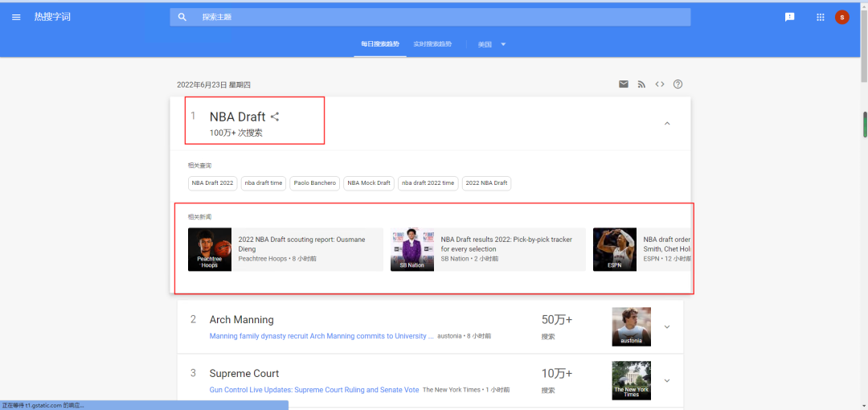The image size is (868, 410).
Task: Open the RSS feed icon
Action: [641, 84]
